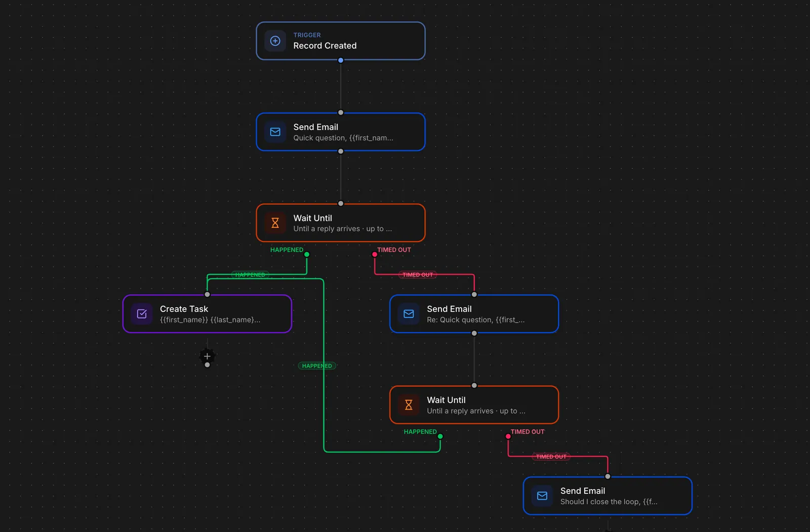Select the Record Created trigger title
Image resolution: width=810 pixels, height=532 pixels.
(x=325, y=46)
